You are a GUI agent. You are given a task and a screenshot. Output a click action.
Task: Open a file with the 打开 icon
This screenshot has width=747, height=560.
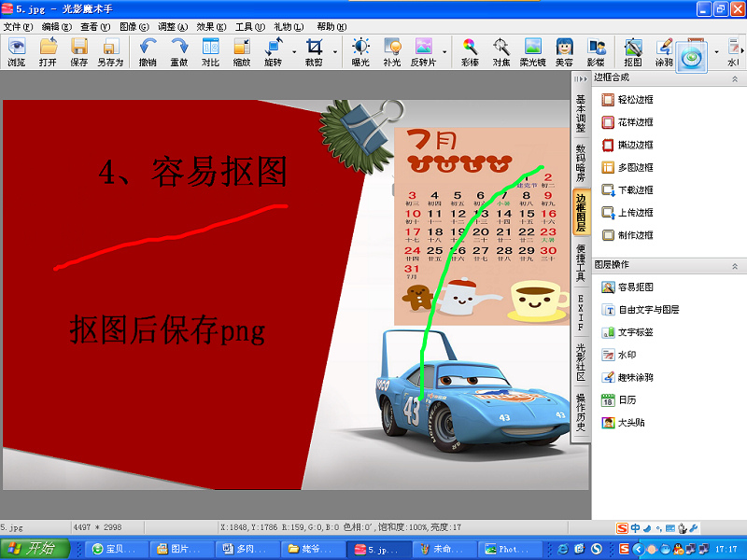(x=49, y=51)
